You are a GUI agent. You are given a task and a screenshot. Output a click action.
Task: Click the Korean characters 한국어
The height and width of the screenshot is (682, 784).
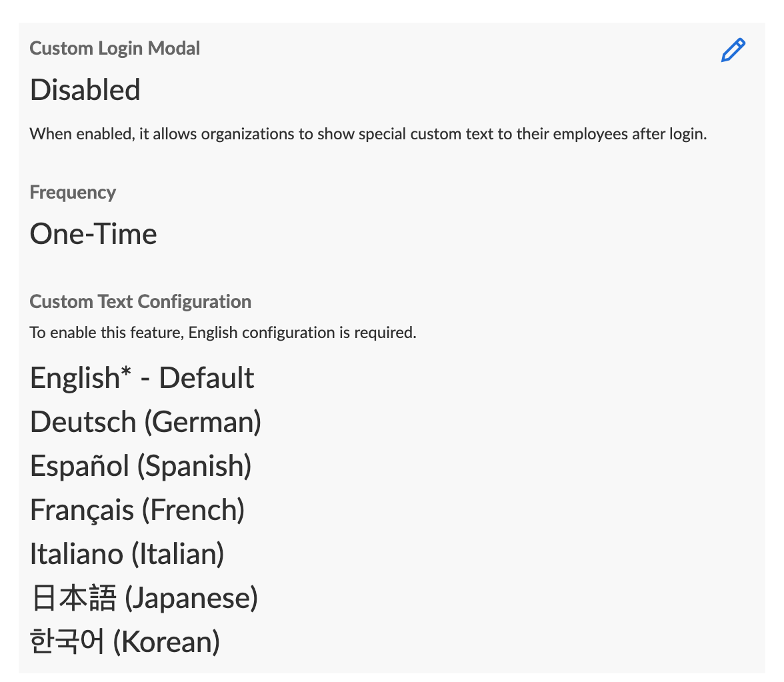coord(67,642)
